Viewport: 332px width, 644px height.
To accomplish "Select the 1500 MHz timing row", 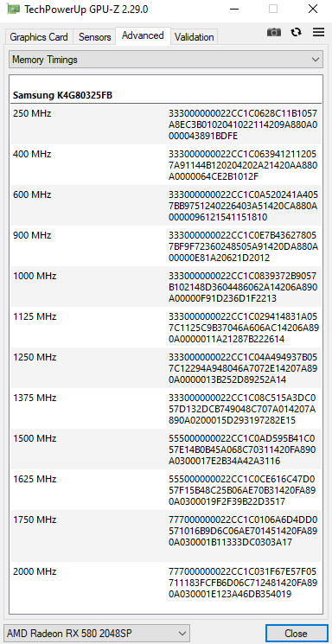I will (x=166, y=450).
